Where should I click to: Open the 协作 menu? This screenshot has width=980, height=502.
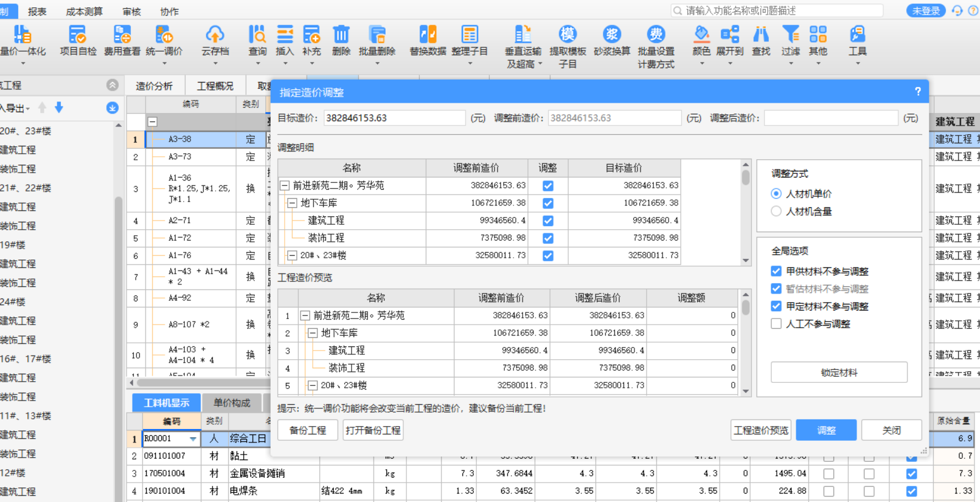pos(169,12)
